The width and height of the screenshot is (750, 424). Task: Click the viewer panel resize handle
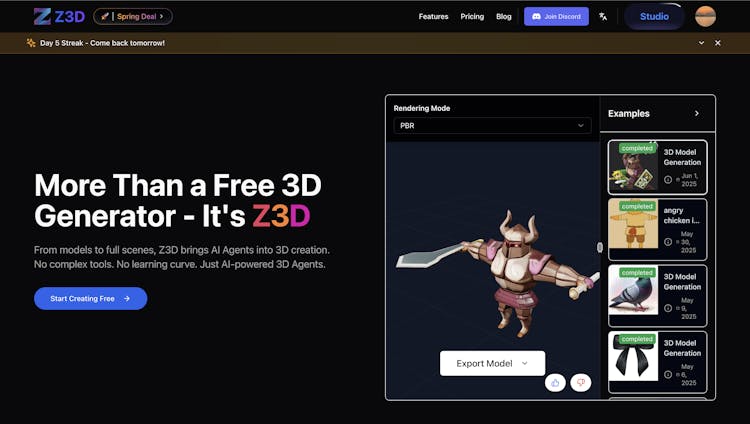pyautogui.click(x=600, y=247)
